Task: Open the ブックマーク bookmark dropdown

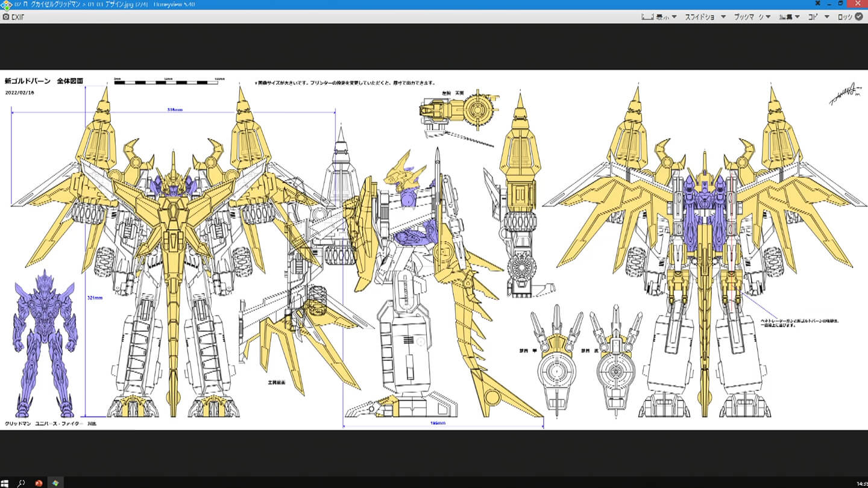Action: [752, 17]
